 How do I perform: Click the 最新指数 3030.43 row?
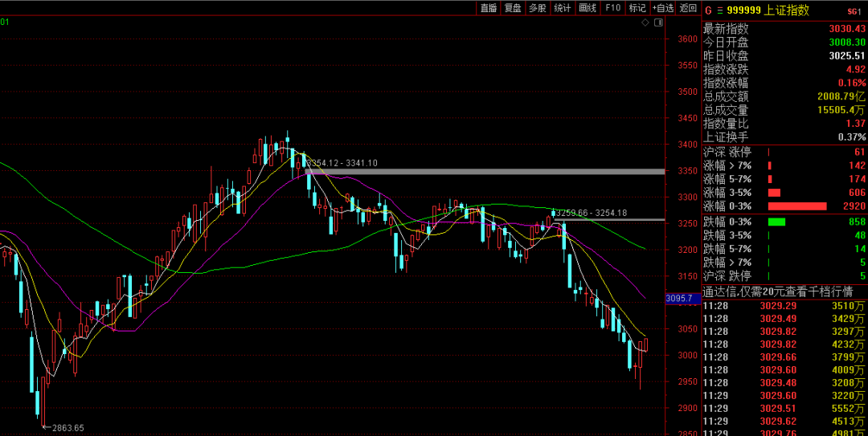pyautogui.click(x=784, y=29)
